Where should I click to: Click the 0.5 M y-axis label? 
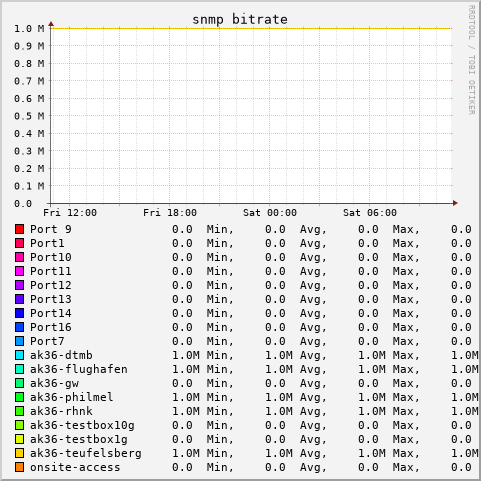(x=29, y=116)
